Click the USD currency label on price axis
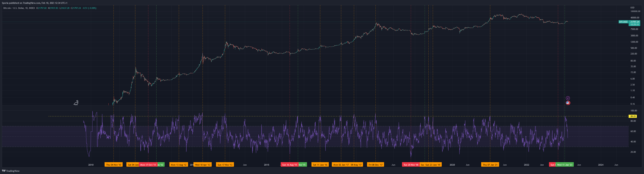This screenshot has height=174, width=644. [632, 7]
